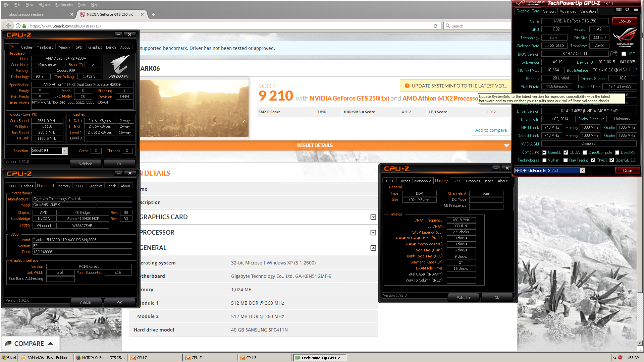Toggle the DirectCompute checkbox
644x362 pixels.
coord(585,153)
